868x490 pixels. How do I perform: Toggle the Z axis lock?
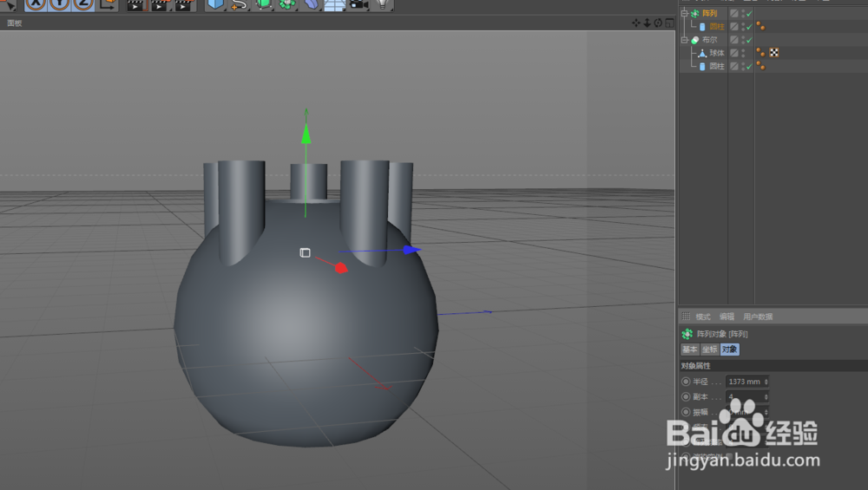(82, 4)
